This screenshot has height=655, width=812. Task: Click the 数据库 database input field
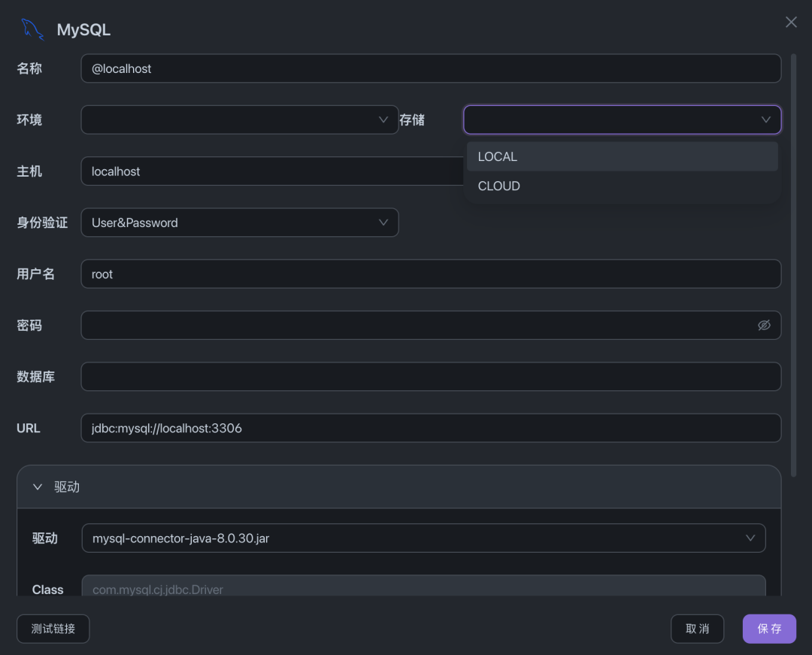[x=430, y=377]
